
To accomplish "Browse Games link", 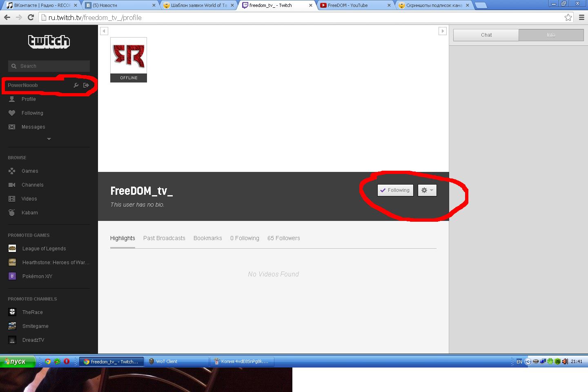I will [x=30, y=171].
